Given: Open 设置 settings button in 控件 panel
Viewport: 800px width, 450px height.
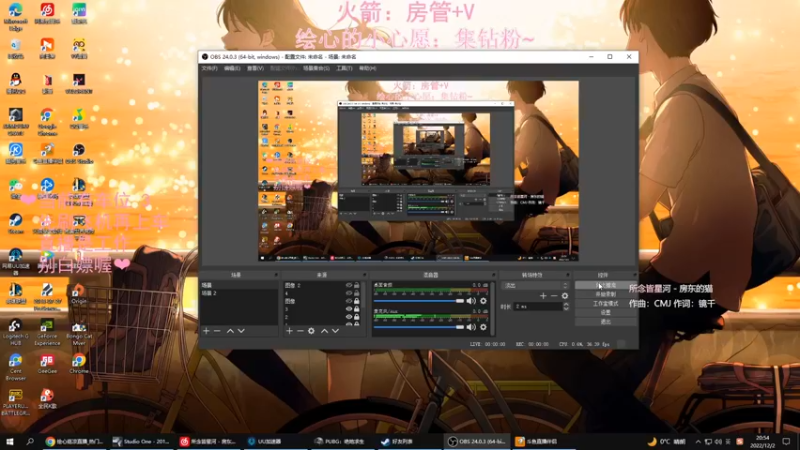Looking at the screenshot, I should pyautogui.click(x=606, y=313).
